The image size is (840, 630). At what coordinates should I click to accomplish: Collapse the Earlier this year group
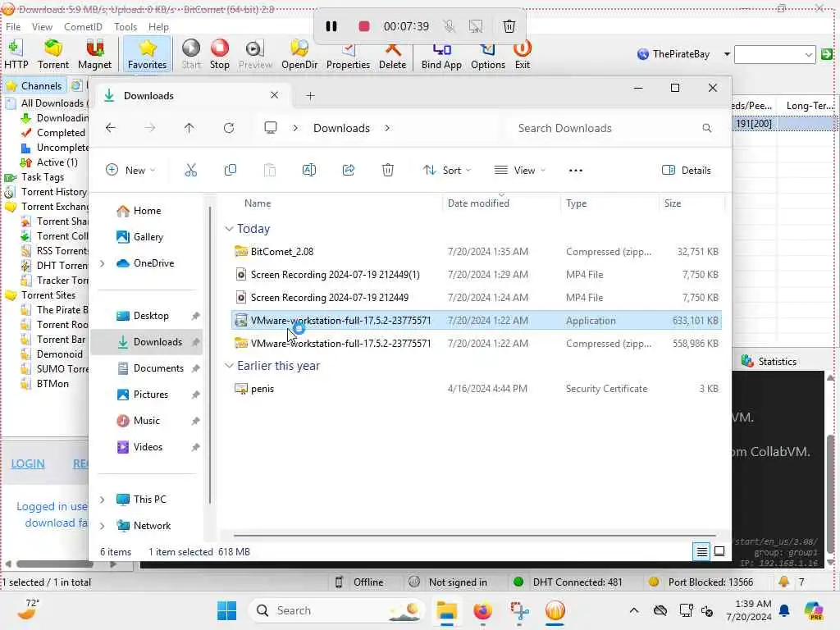[x=229, y=366]
